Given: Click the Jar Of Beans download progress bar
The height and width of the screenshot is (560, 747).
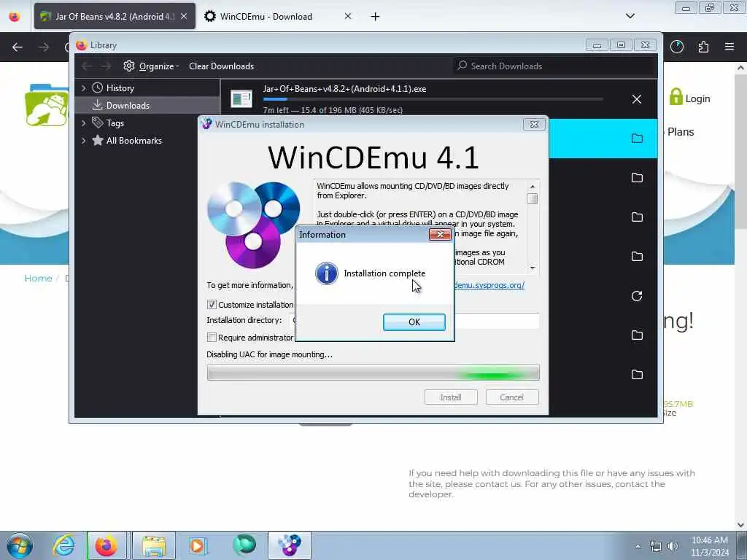Looking at the screenshot, I should tap(433, 99).
